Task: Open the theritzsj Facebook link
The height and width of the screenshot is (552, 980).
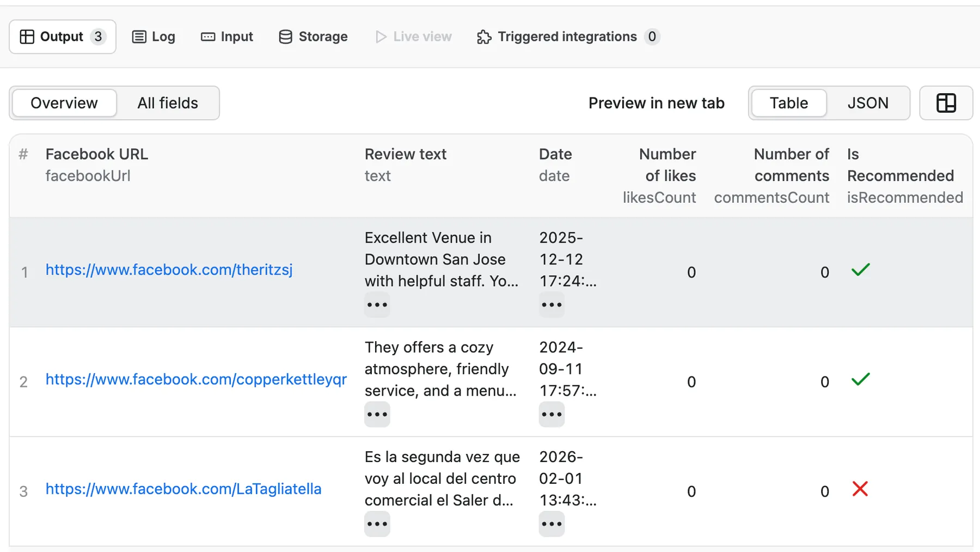Action: [169, 270]
